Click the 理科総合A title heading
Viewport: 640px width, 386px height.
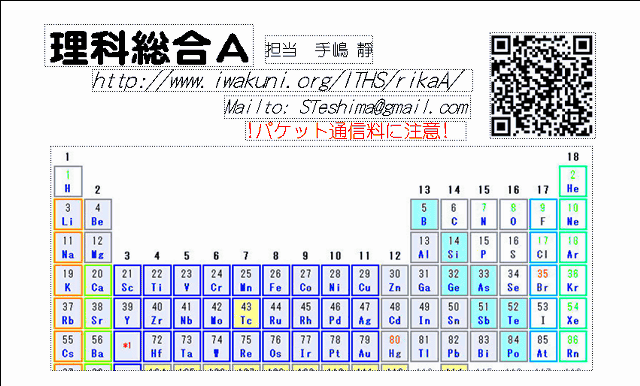click(149, 46)
